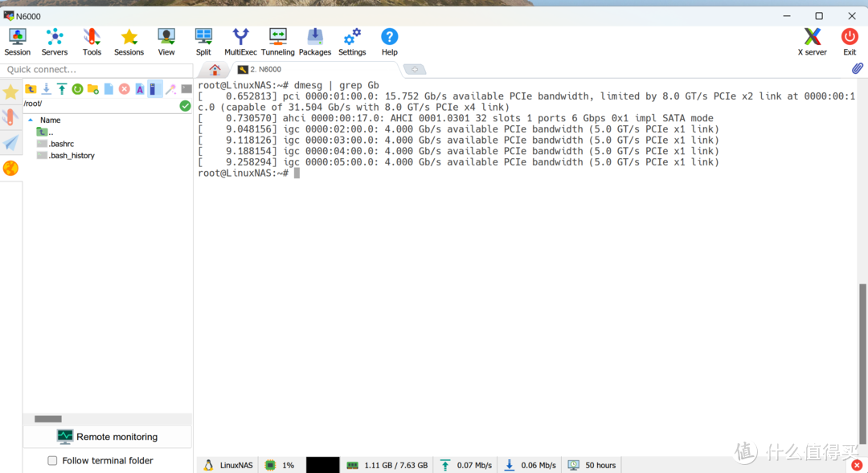Image resolution: width=868 pixels, height=473 pixels.
Task: Refresh the SFTP file listing
Action: (x=77, y=89)
